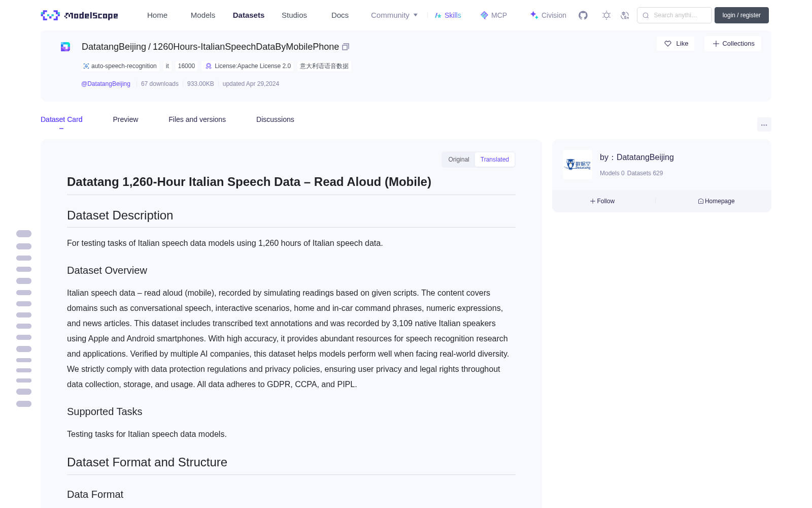The width and height of the screenshot is (812, 508).
Task: Click the 'Dataset Description' heading
Action: point(120,215)
